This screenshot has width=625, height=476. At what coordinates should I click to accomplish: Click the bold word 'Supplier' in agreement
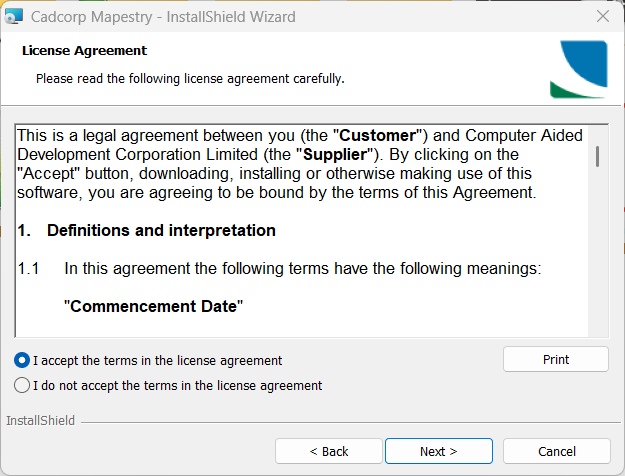point(341,154)
